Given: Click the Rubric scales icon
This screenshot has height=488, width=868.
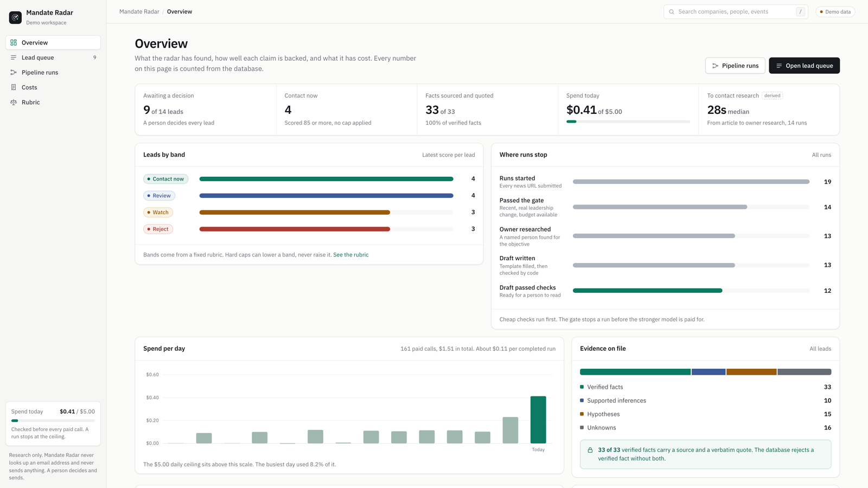Looking at the screenshot, I should 14,102.
